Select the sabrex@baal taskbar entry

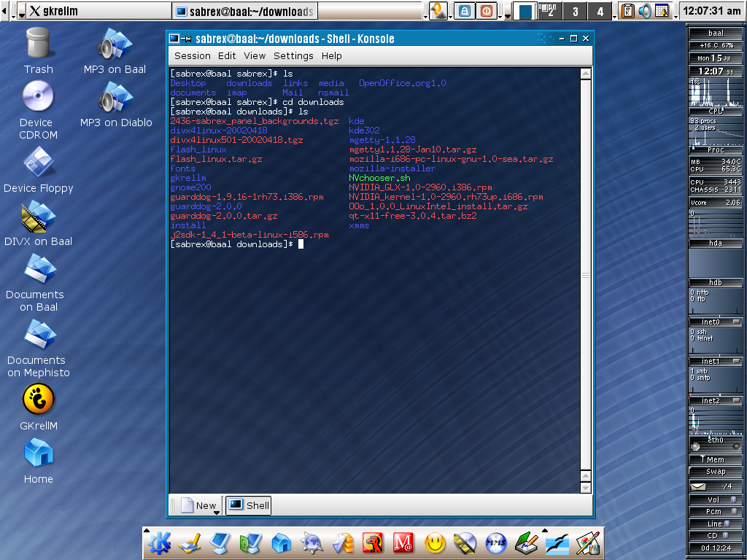pos(244,10)
